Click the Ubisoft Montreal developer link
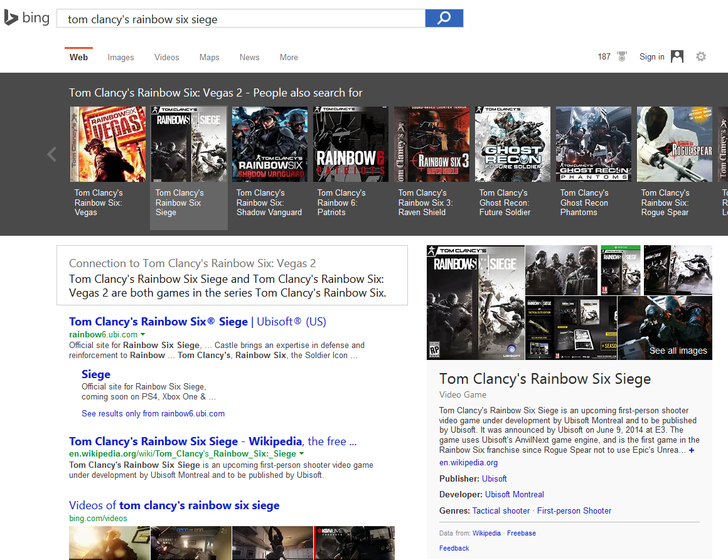The width and height of the screenshot is (728, 560). coord(514,494)
